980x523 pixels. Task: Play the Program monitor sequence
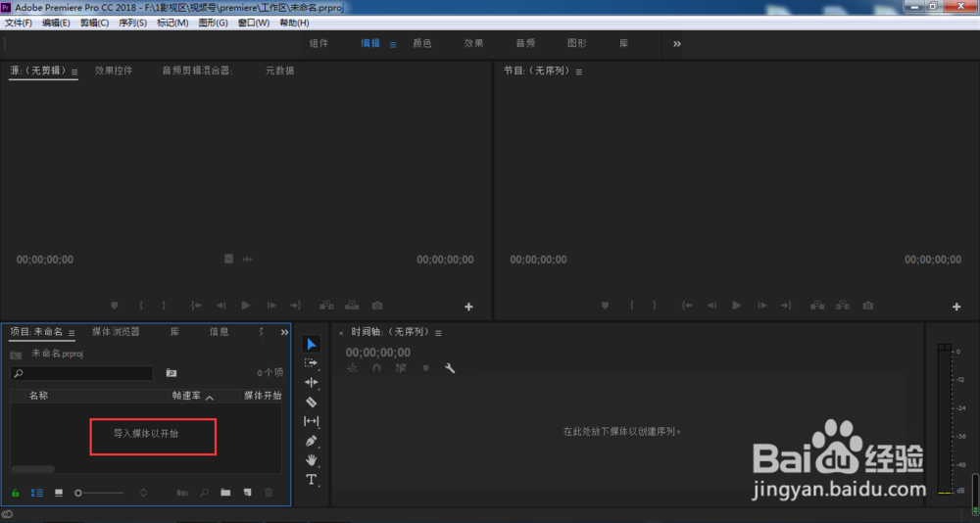click(x=736, y=306)
